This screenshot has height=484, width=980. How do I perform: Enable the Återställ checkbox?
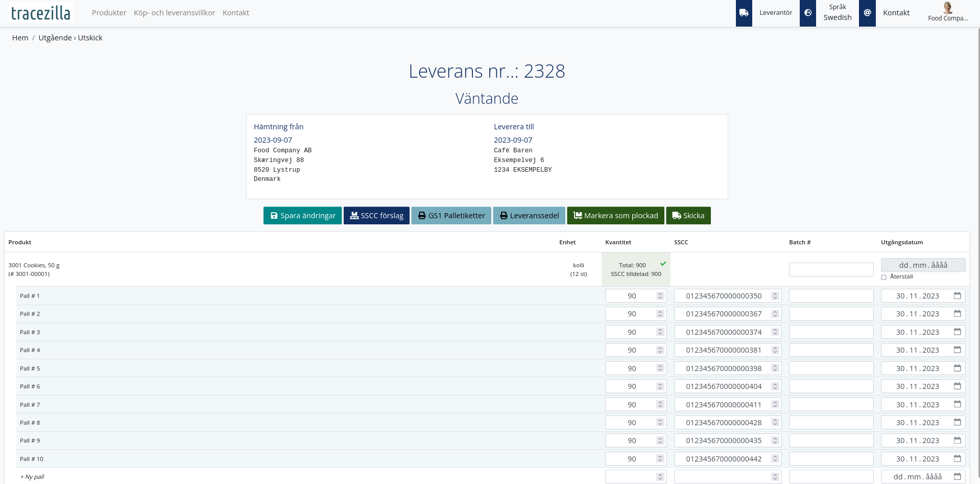883,276
